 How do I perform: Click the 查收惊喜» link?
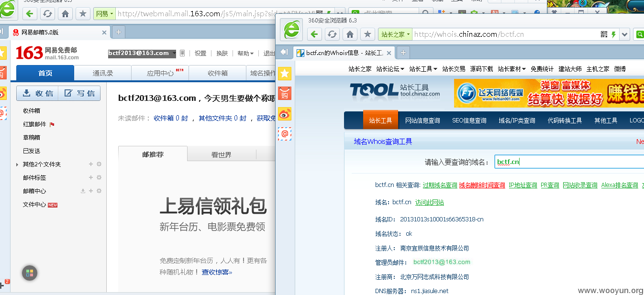coord(217,272)
